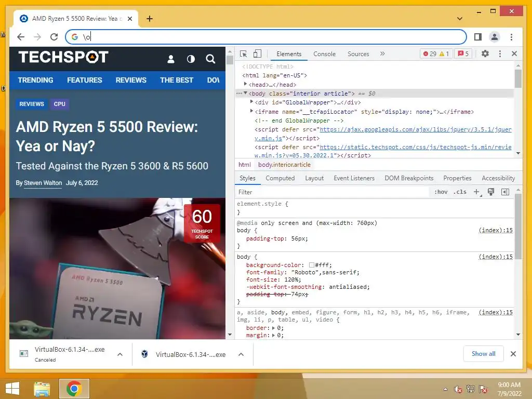Toggle the device toolbar icon

[x=258, y=54]
